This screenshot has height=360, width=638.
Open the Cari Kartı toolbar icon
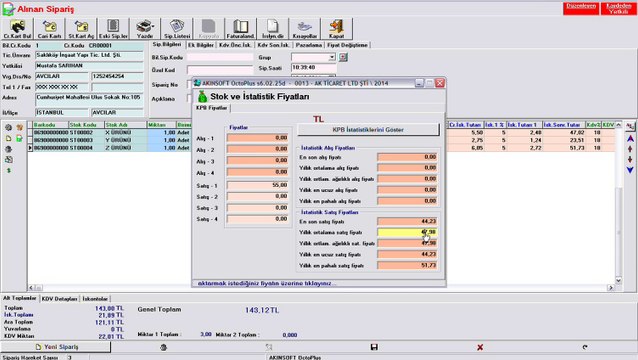(49, 28)
